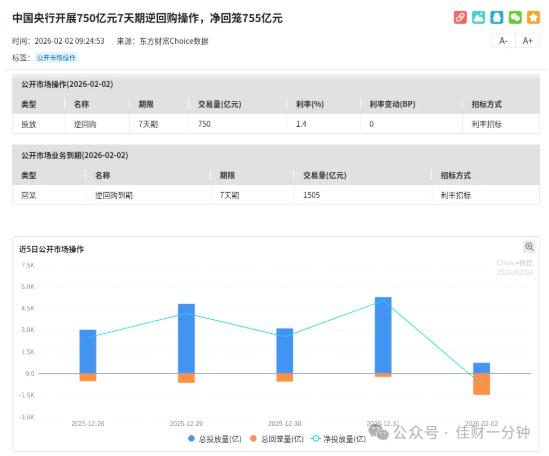Share via the teal image icon
Screen dimensions: 549x456
[478, 17]
